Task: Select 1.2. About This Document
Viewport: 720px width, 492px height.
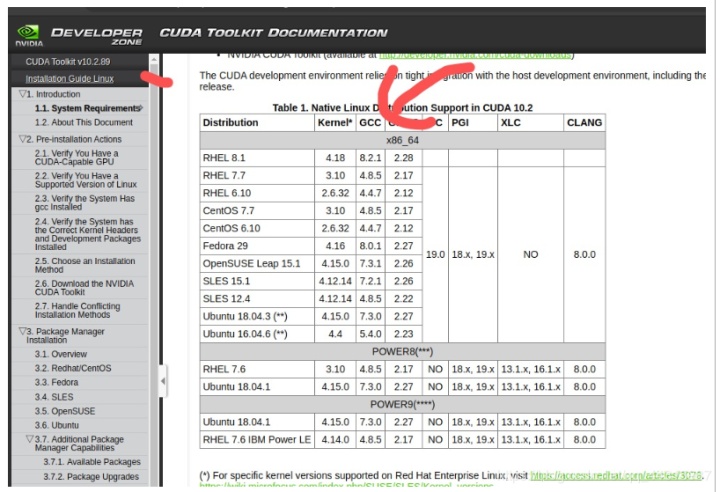Action: (84, 123)
